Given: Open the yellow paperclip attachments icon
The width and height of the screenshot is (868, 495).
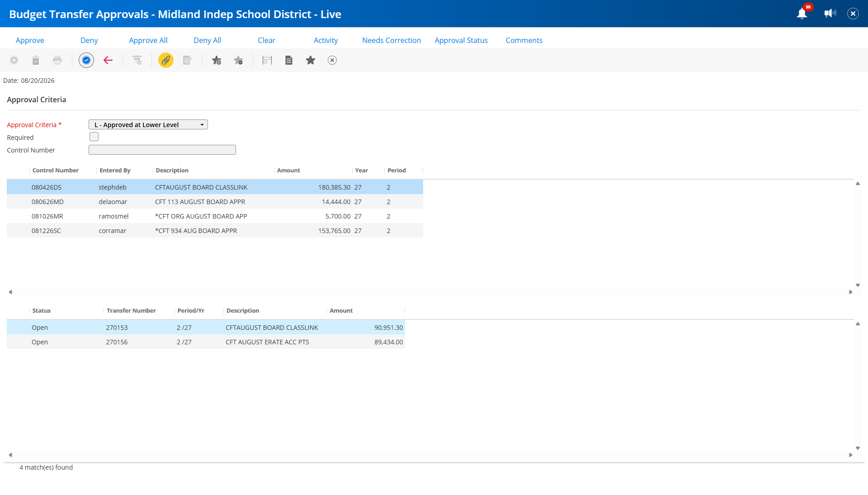Looking at the screenshot, I should click(x=166, y=60).
